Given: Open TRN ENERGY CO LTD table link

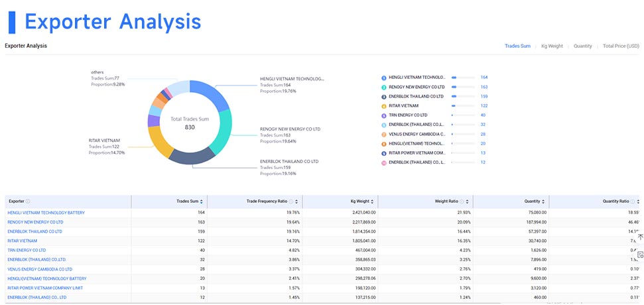Looking at the screenshot, I should point(27,251).
